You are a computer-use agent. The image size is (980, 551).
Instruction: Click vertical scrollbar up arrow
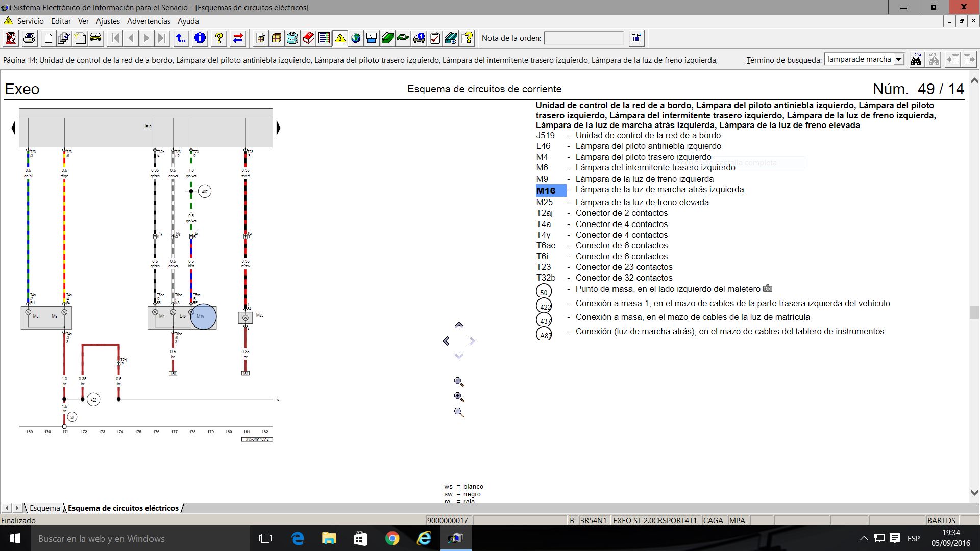974,81
